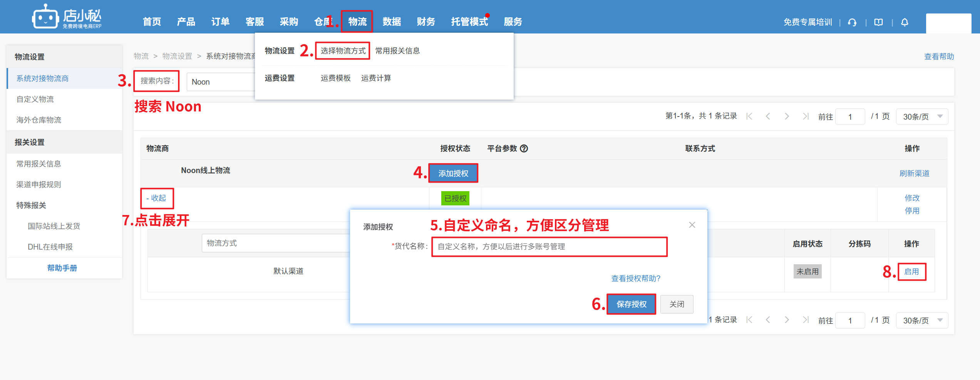Open the bottom 30条/页 page size dropdown

click(x=922, y=320)
